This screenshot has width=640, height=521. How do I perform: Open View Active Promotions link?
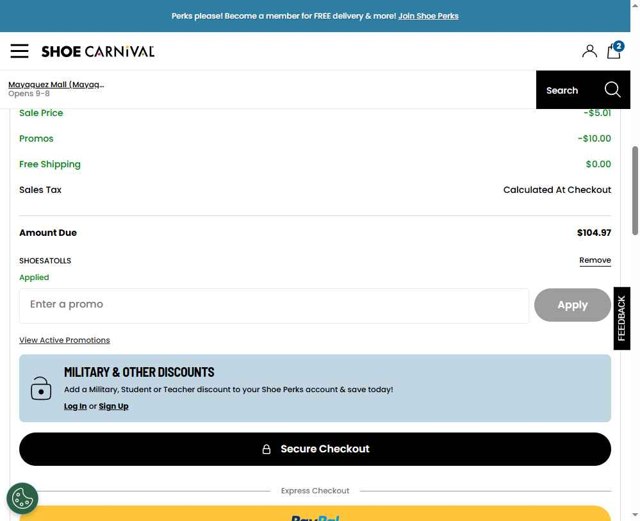click(64, 340)
